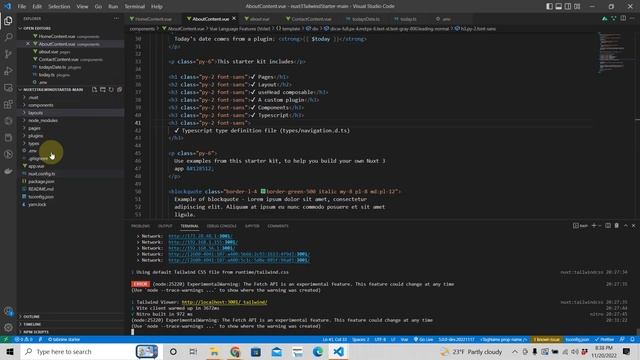Switch to Debug Console panel tab
Viewport: 640px width, 360px height.
(x=221, y=226)
